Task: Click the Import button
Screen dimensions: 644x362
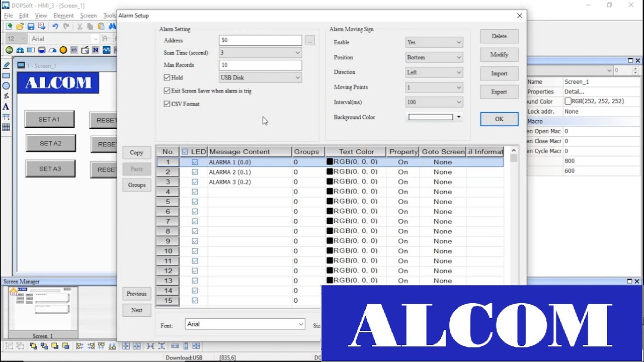Action: click(499, 73)
